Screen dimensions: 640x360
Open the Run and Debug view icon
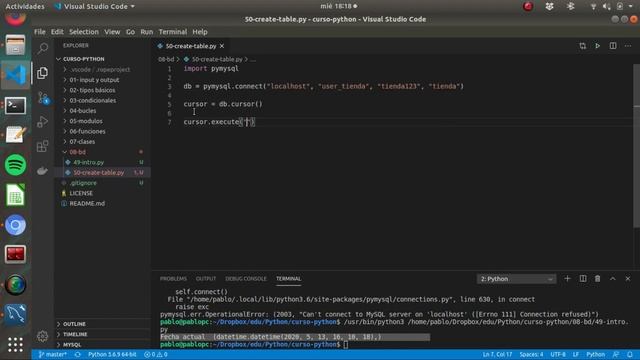pyautogui.click(x=42, y=122)
